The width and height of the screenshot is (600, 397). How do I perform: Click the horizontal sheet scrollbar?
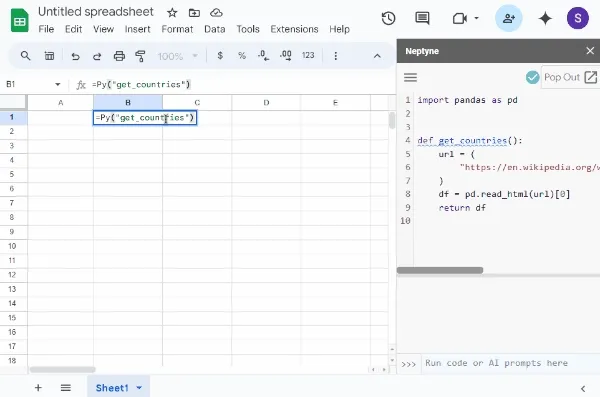[63, 369]
